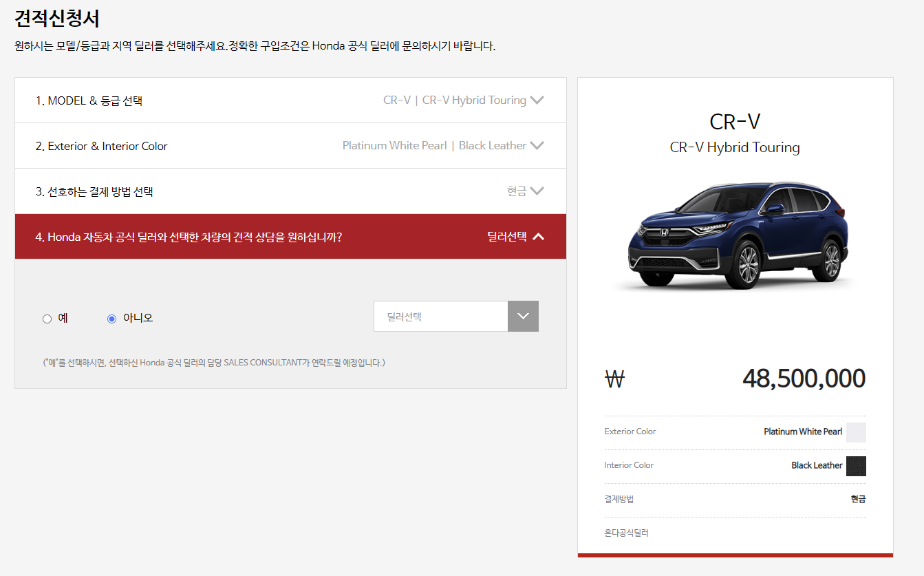
Task: Click the 48,500,000 price figure
Action: tap(804, 379)
